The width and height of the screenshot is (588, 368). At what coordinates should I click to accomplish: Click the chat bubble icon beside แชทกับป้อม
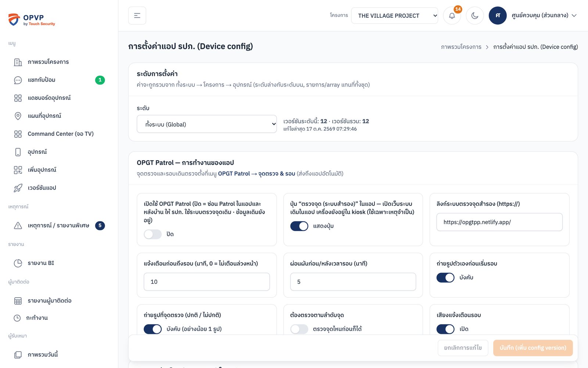pyautogui.click(x=18, y=80)
